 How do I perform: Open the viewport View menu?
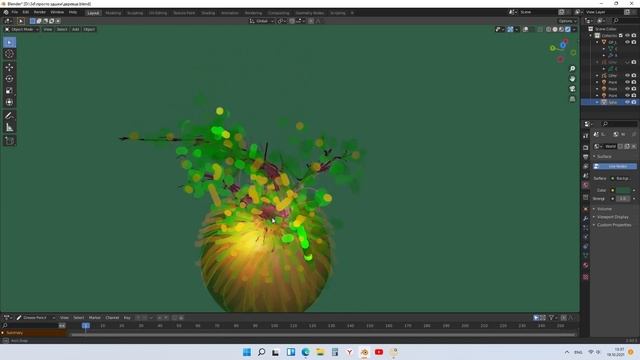[x=48, y=29]
